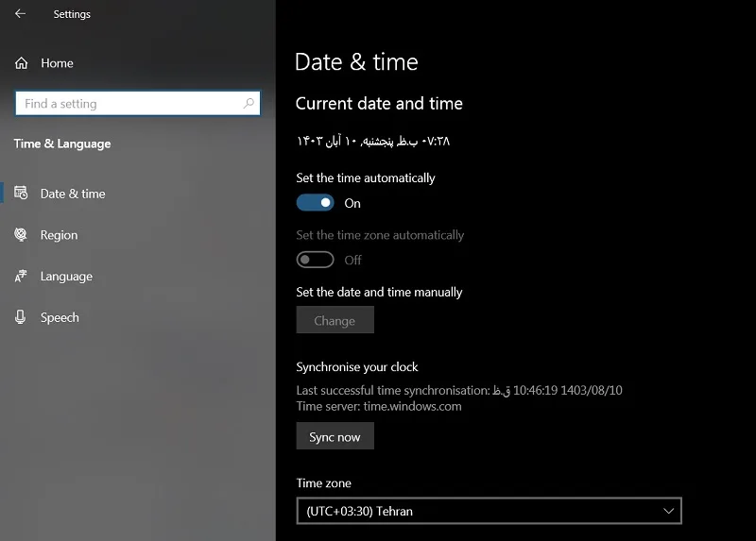
Task: Click the Time zone label
Action: pos(323,483)
